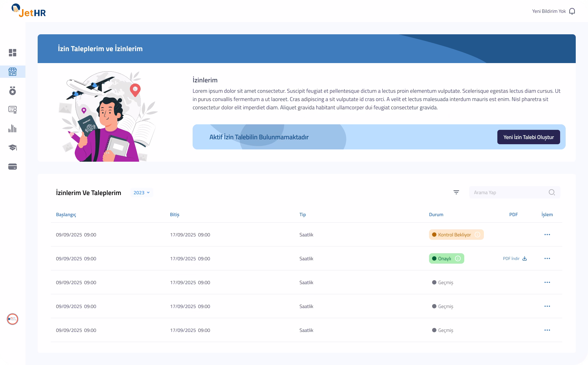The height and width of the screenshot is (365, 588).
Task: Expand the 2023 year dropdown
Action: [x=141, y=193]
